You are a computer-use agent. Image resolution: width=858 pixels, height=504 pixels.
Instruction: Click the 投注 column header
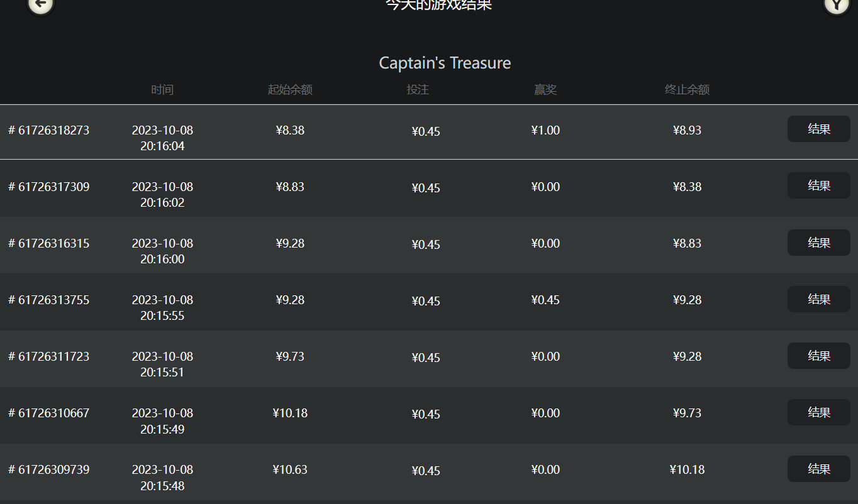point(418,90)
